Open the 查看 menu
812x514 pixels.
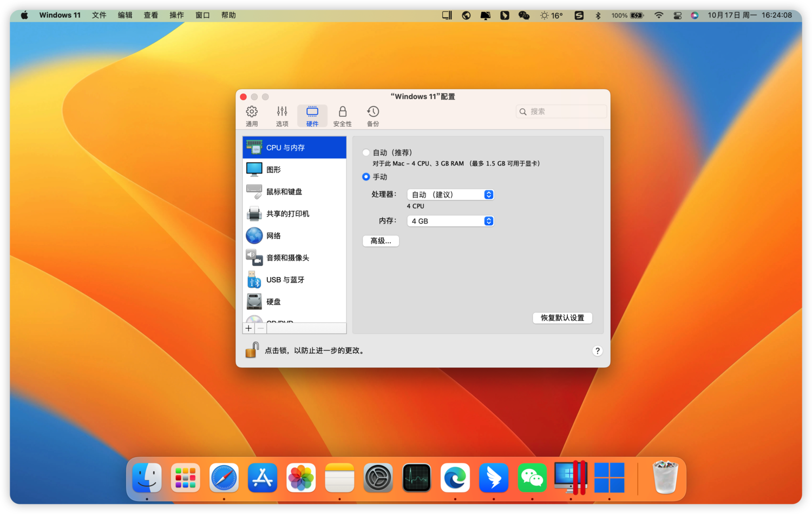150,15
